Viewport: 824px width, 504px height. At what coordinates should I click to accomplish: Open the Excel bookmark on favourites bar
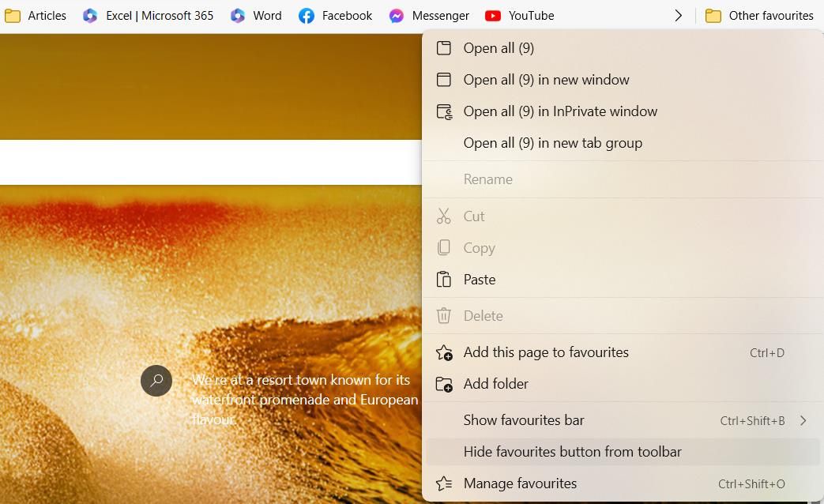point(148,15)
